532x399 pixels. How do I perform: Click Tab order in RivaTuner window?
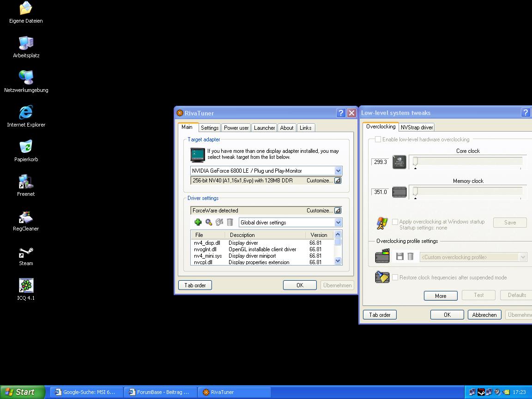pos(195,285)
